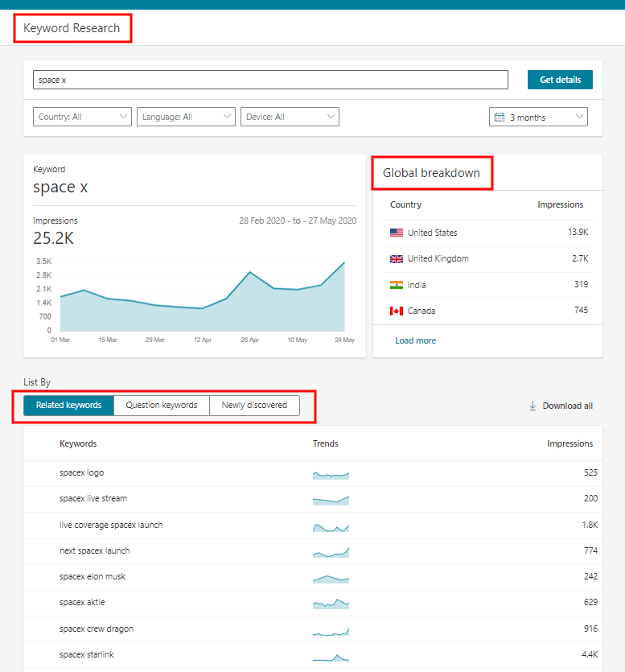
Task: Click the 1.8K impressions value
Action: [x=590, y=525]
